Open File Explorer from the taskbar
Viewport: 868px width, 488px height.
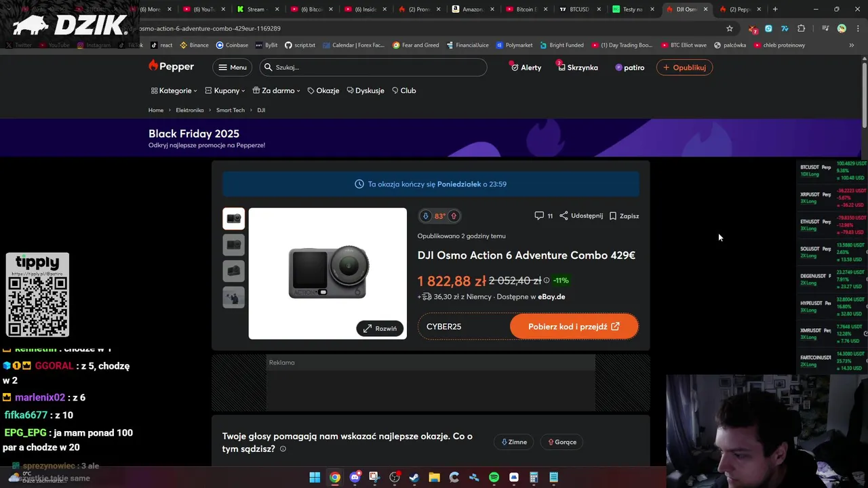click(434, 477)
